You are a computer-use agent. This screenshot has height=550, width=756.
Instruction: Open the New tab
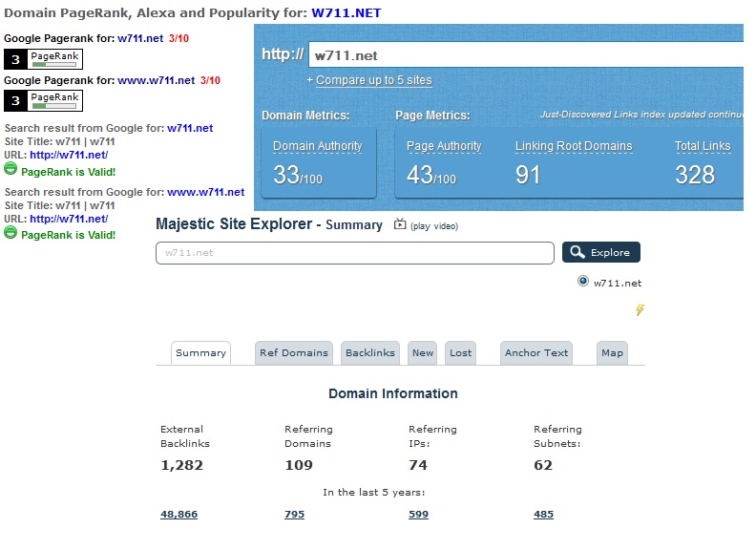422,353
